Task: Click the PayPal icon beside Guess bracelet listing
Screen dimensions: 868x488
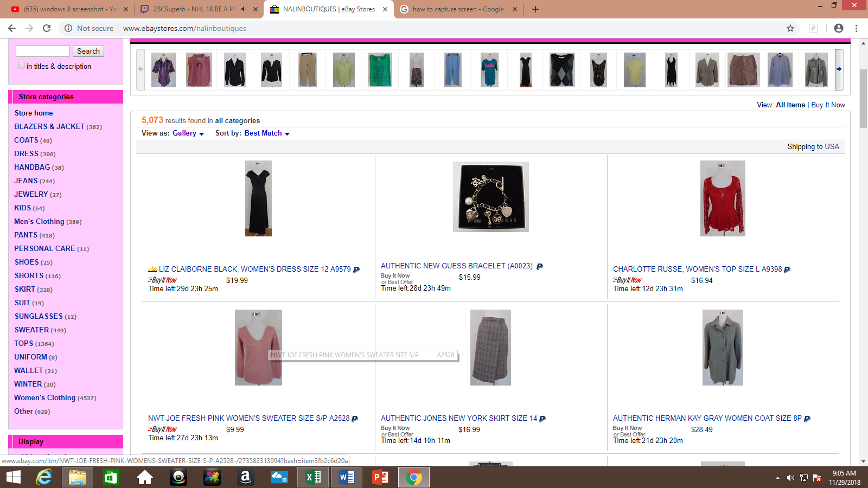Action: (540, 266)
